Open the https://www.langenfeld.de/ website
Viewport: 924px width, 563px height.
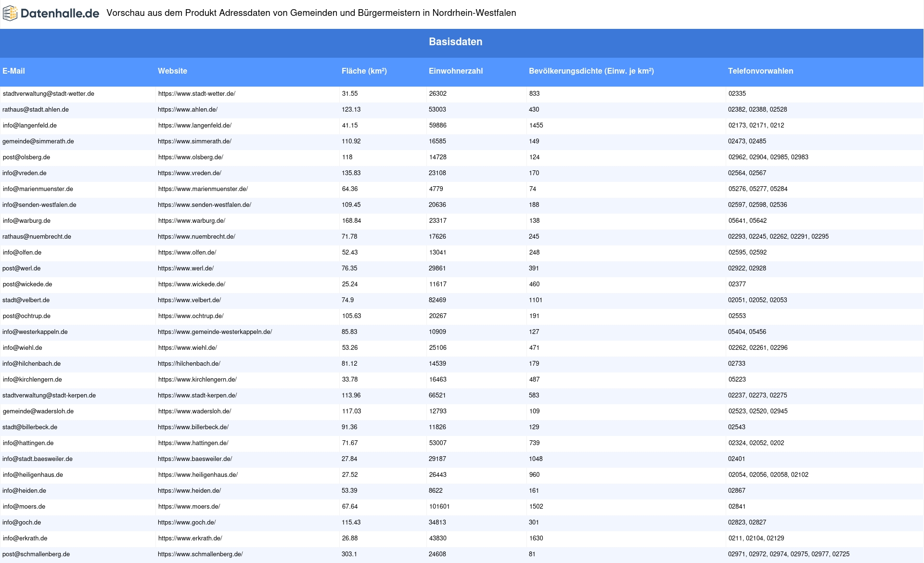point(195,126)
